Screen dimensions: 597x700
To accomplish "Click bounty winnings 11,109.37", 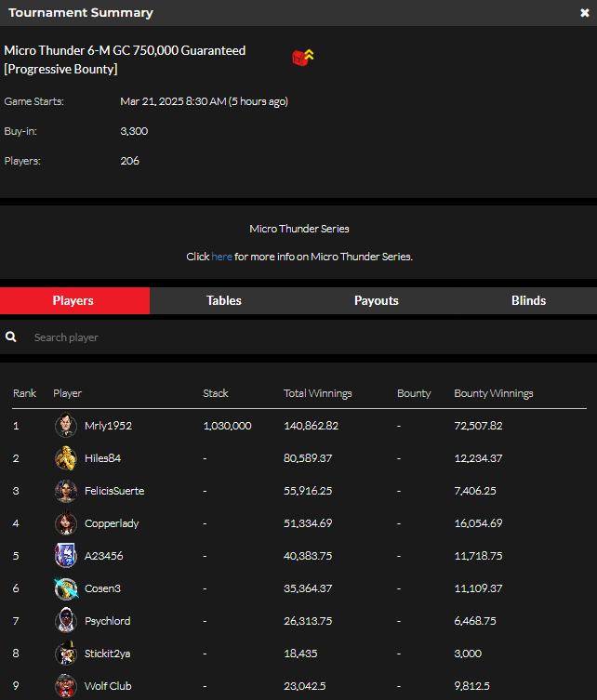I will (478, 588).
